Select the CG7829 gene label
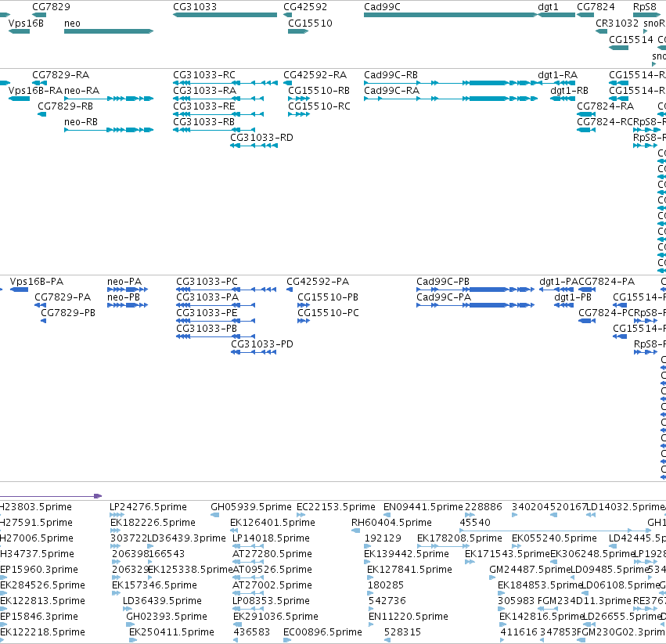Image resolution: width=666 pixels, height=644 pixels. point(51,7)
